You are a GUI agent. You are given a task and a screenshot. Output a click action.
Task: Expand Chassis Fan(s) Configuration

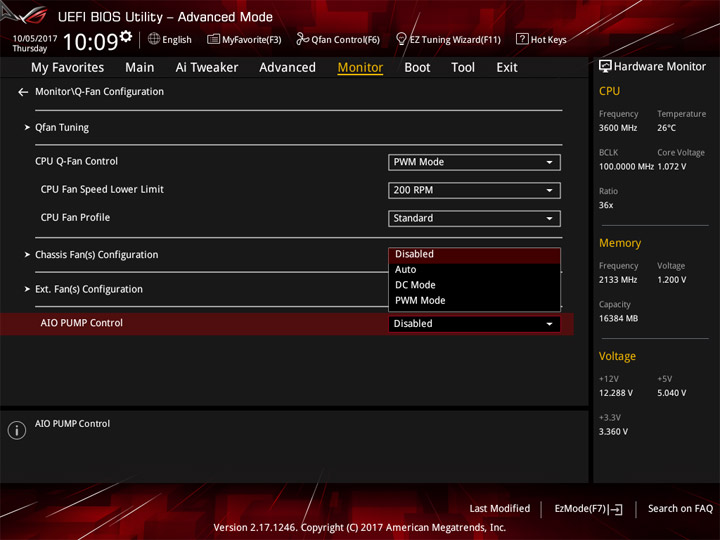(x=96, y=254)
